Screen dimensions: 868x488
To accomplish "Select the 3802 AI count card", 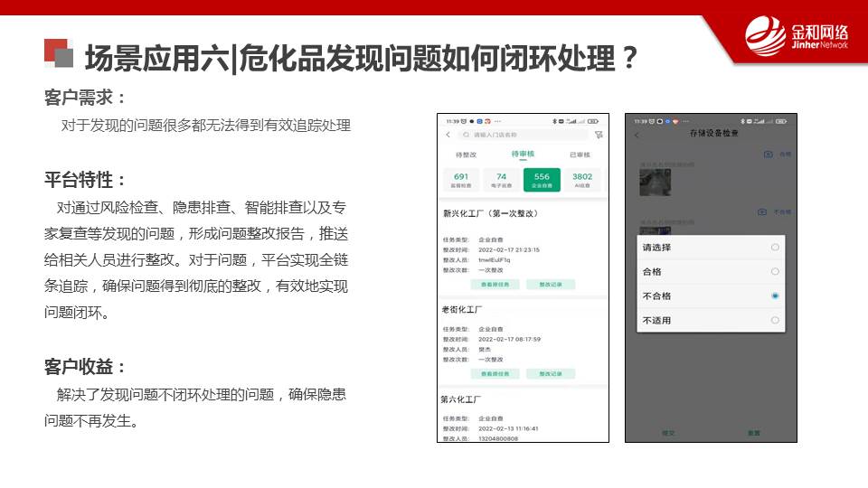I will (582, 180).
